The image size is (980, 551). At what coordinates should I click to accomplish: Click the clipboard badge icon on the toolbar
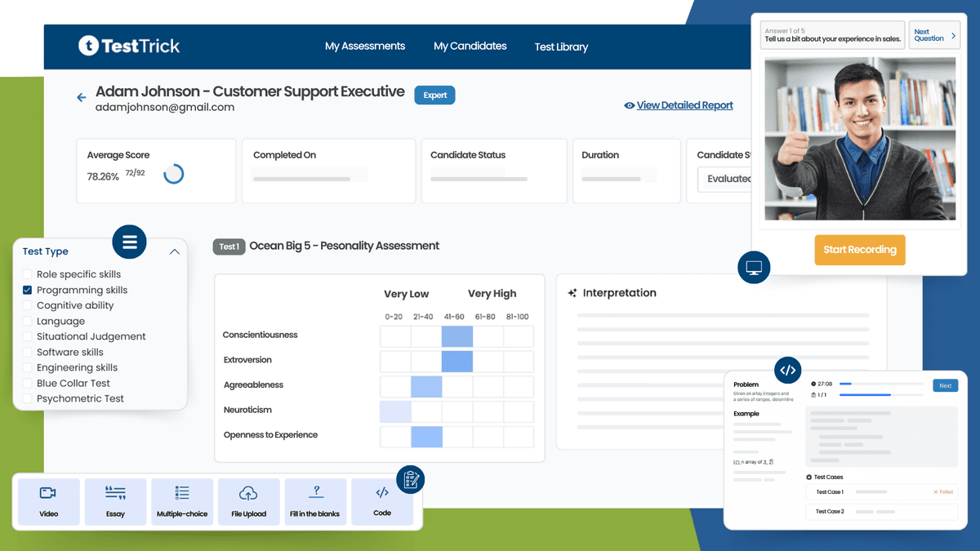click(411, 480)
